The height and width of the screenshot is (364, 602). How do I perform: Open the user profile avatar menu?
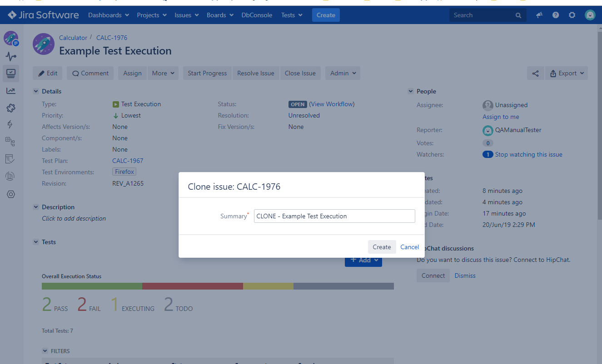590,15
